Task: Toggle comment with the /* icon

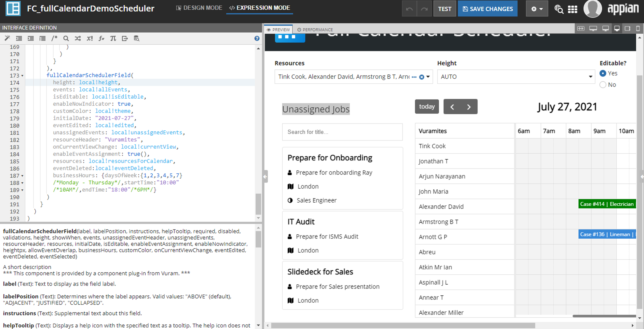Action: 54,38
